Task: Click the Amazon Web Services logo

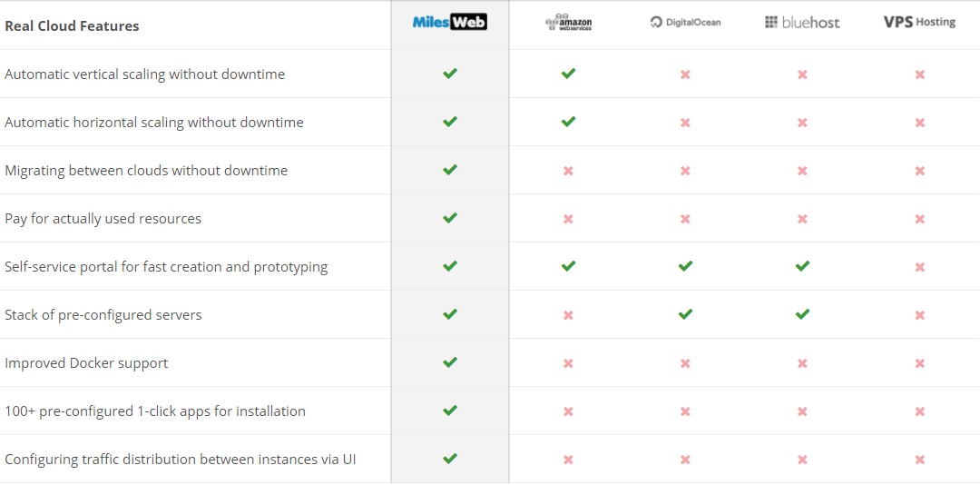Action: click(x=569, y=23)
